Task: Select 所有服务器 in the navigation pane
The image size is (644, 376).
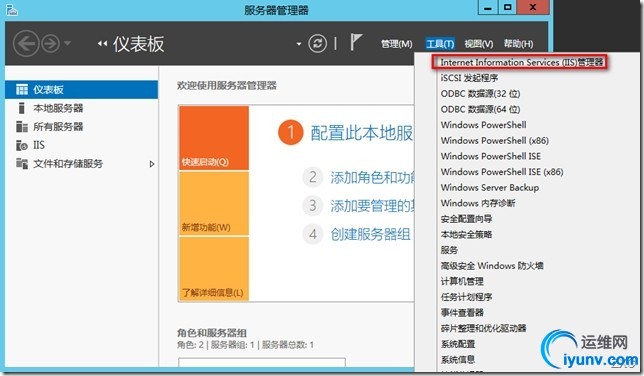Action: point(81,127)
